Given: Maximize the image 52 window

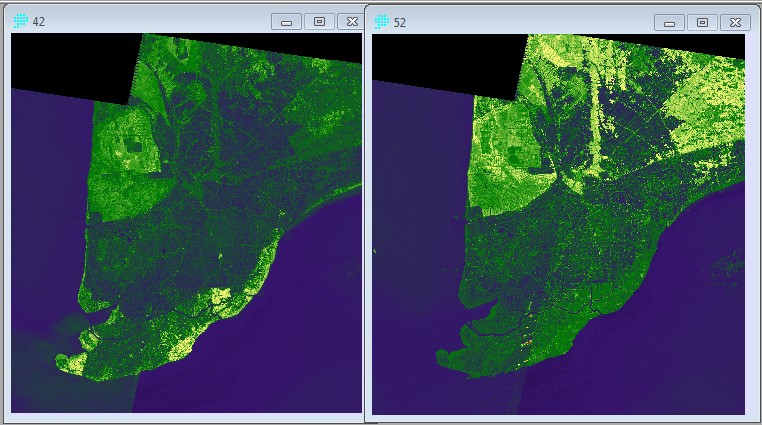Looking at the screenshot, I should coord(702,22).
